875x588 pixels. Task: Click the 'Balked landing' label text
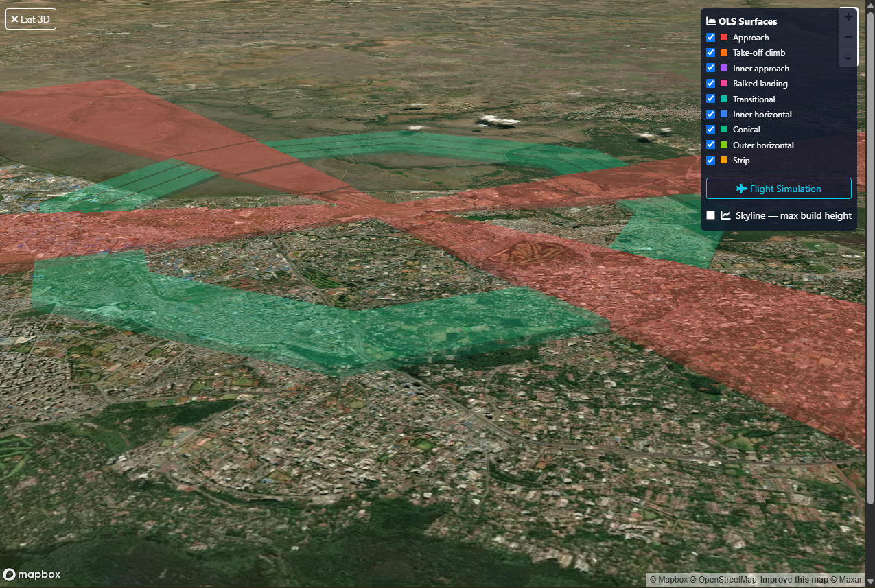[x=760, y=84]
